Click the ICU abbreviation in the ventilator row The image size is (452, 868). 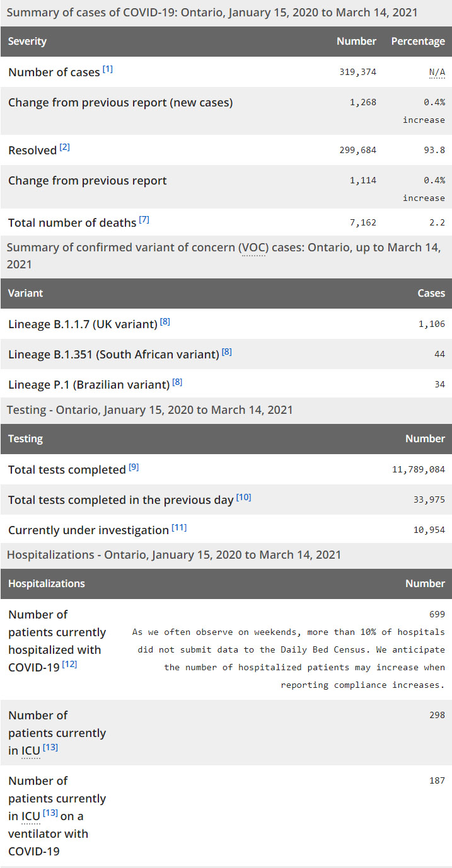point(31,816)
